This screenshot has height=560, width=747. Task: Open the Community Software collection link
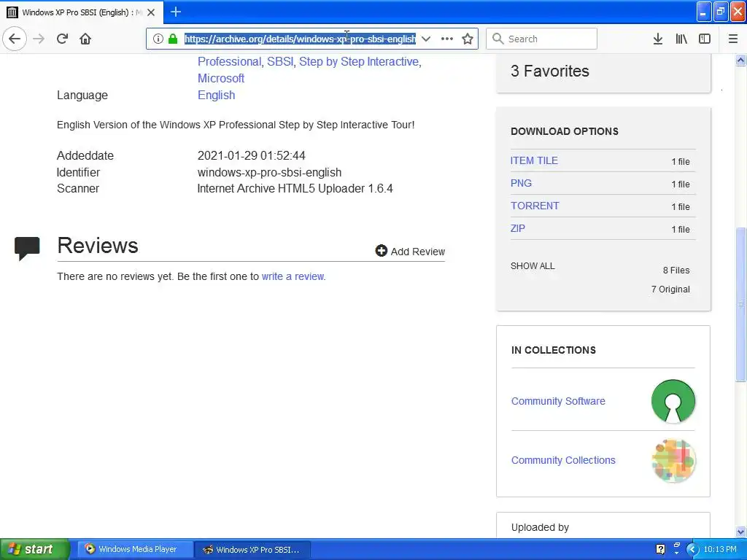coord(558,401)
